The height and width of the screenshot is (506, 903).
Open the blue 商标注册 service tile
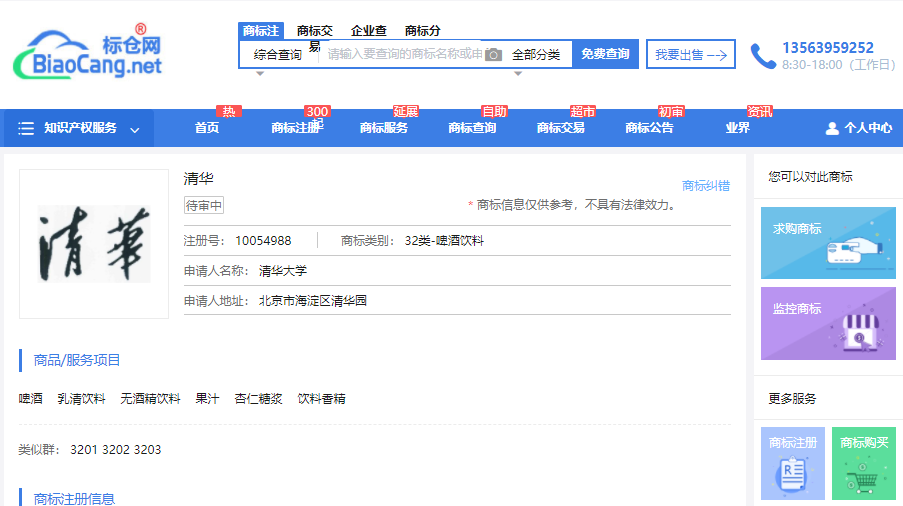(x=793, y=463)
